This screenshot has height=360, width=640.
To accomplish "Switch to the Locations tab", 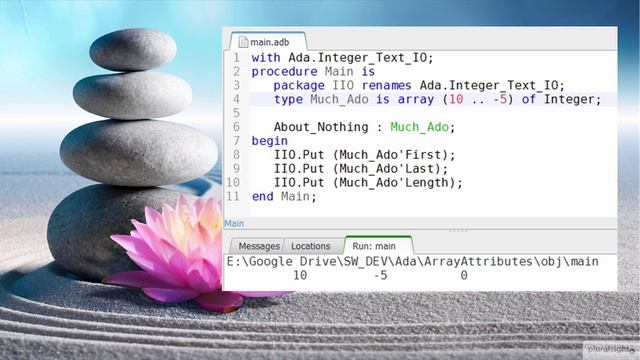I will [310, 246].
